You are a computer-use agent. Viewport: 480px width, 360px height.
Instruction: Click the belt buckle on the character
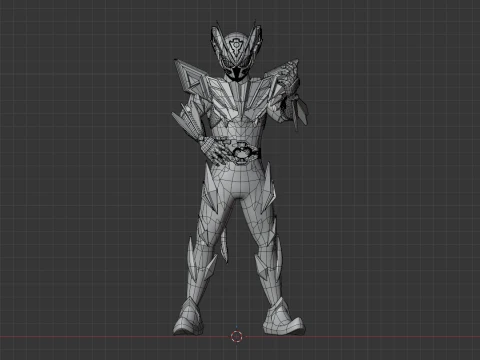point(241,153)
